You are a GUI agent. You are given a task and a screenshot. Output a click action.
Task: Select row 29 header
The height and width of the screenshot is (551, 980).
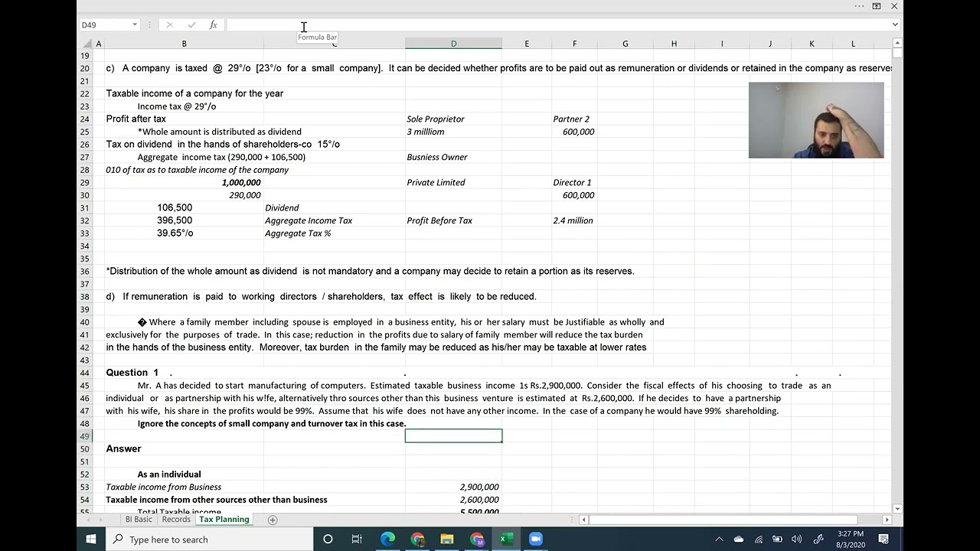pos(84,182)
